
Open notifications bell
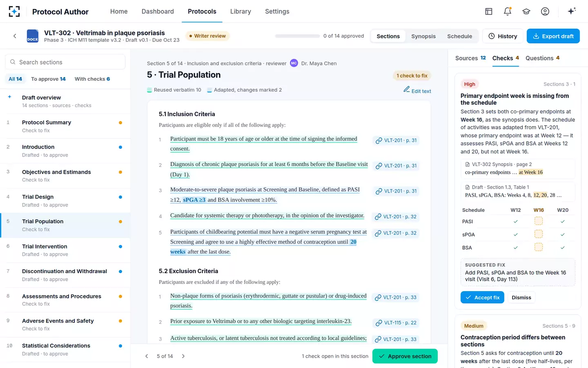508,11
